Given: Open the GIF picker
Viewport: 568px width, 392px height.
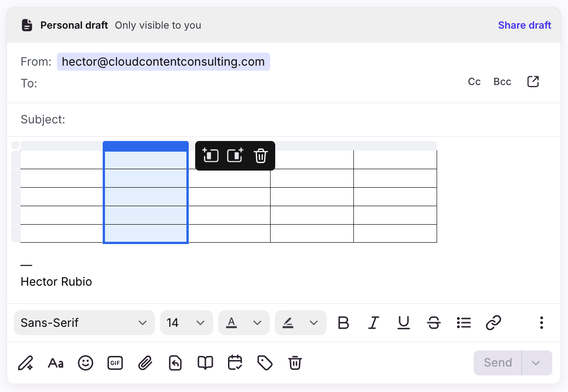Looking at the screenshot, I should tap(115, 363).
